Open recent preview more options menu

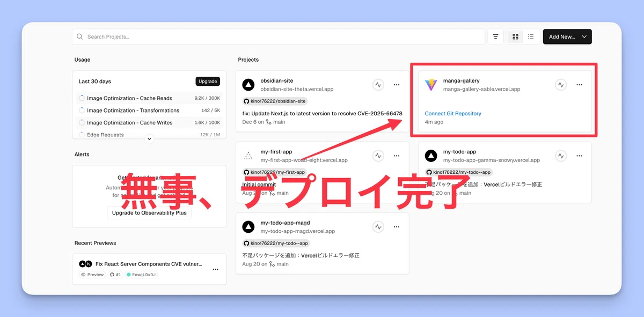point(215,269)
